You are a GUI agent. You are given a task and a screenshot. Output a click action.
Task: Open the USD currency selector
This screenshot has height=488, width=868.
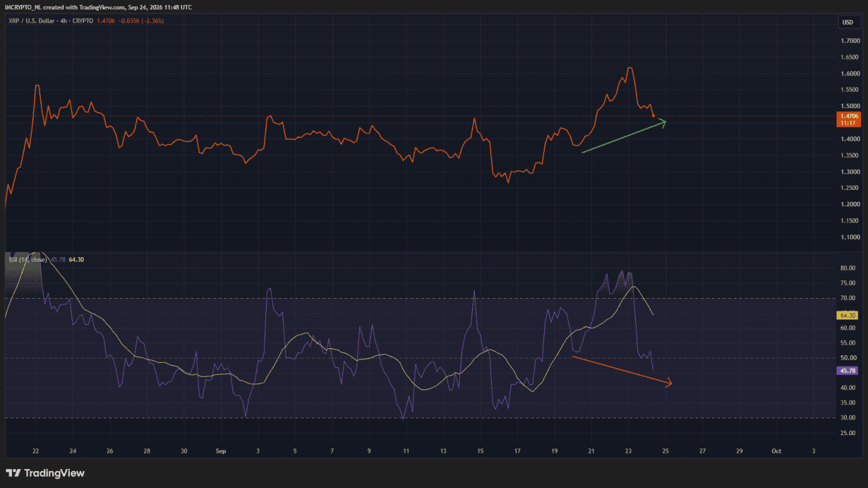[848, 23]
